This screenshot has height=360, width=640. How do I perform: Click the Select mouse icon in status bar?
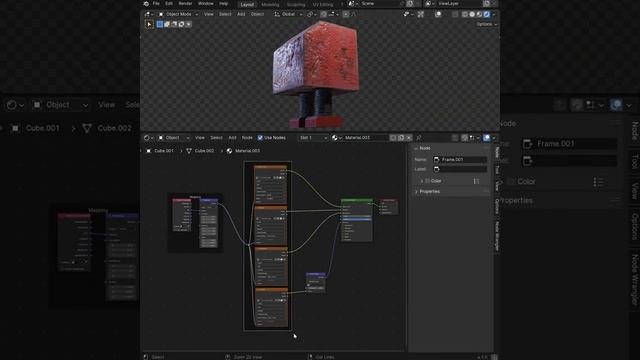coord(146,357)
